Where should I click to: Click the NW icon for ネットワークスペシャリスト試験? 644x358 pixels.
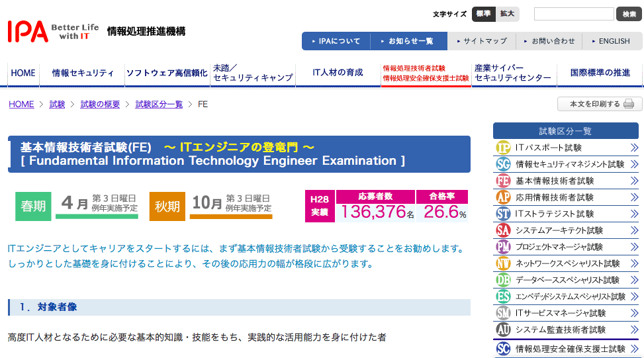pyautogui.click(x=503, y=263)
